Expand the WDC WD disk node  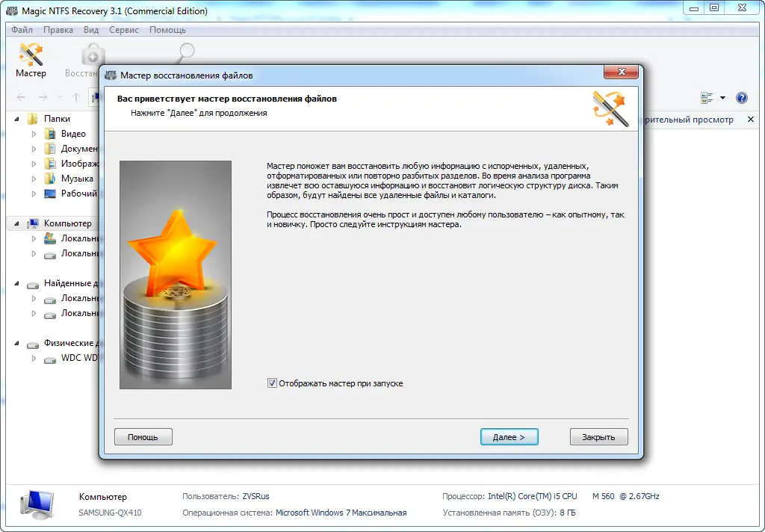tap(34, 358)
